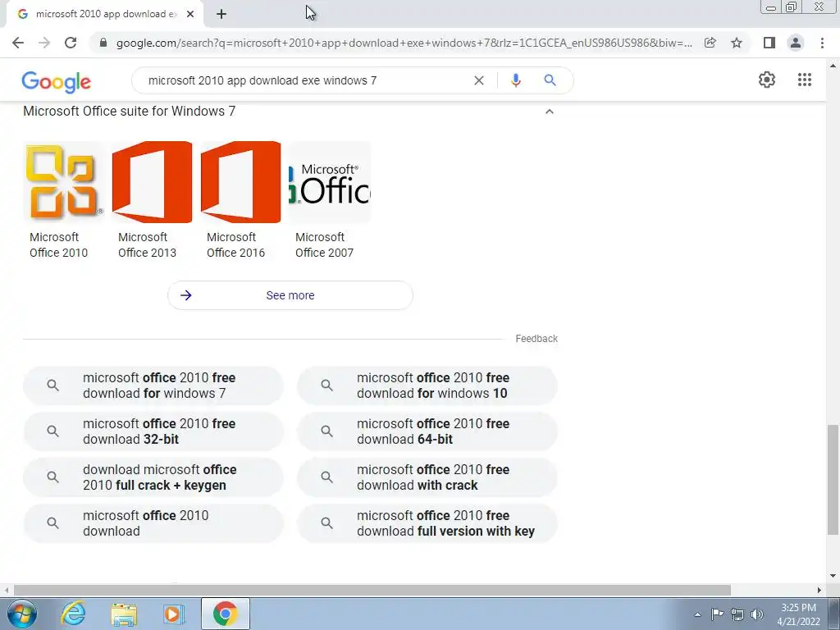Go back to the previous page
This screenshot has width=840, height=630.
[x=18, y=43]
